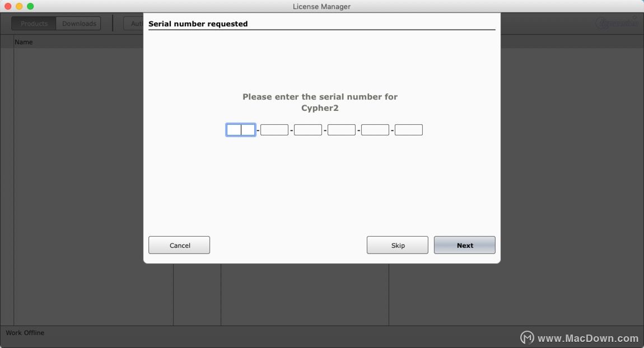Open the Downloads tab
Image resolution: width=644 pixels, height=348 pixels.
pyautogui.click(x=79, y=23)
